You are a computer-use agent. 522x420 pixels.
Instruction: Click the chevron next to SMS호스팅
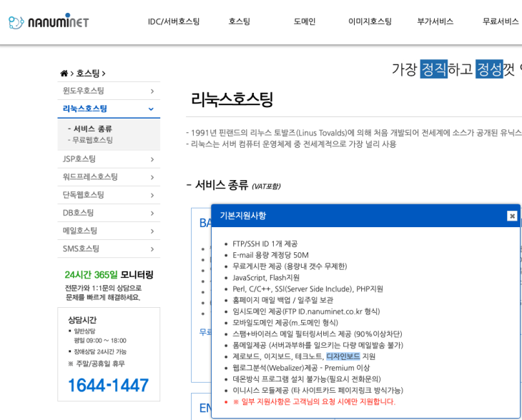point(152,249)
